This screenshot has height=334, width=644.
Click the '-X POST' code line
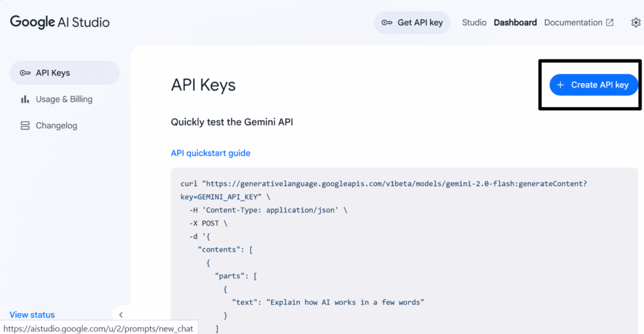tap(208, 223)
